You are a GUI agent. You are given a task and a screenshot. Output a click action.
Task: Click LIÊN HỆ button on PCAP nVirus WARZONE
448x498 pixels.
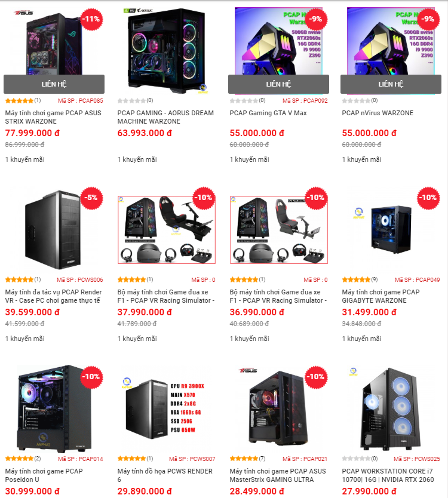point(391,84)
